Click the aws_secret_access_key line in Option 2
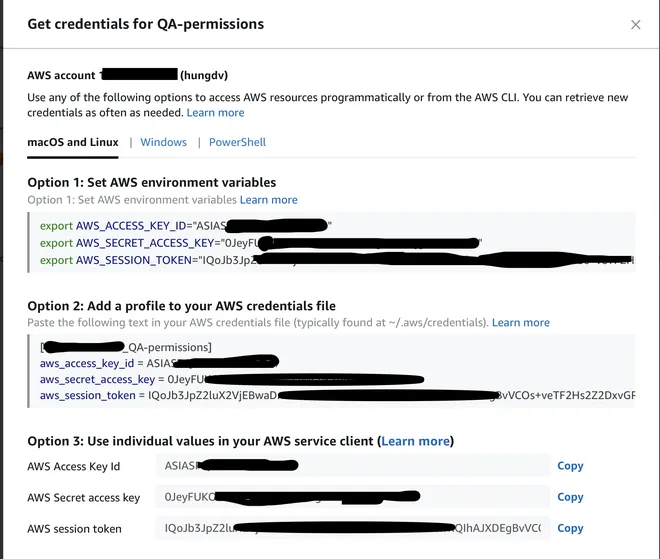 [x=232, y=379]
